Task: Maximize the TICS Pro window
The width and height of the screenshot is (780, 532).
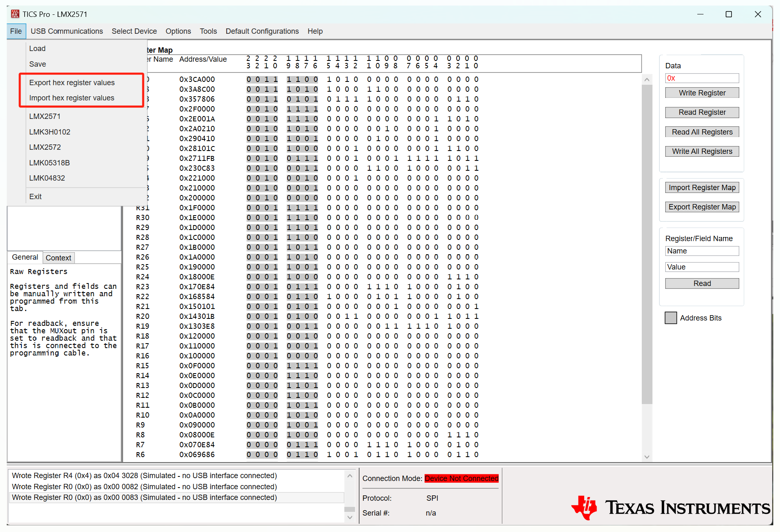Action: (x=729, y=14)
